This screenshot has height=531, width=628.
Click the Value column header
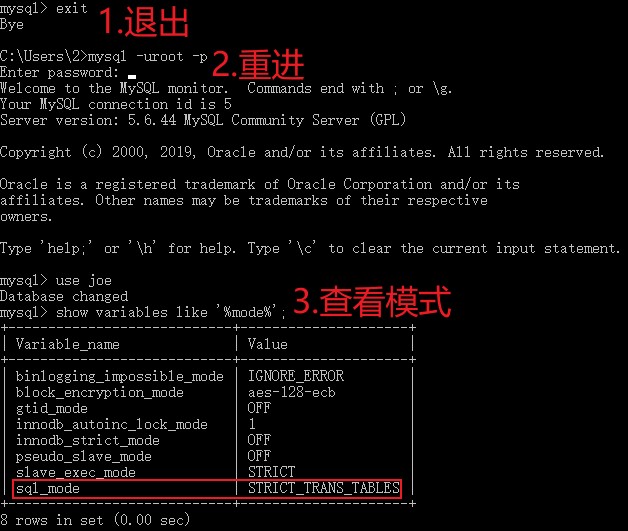pyautogui.click(x=268, y=344)
